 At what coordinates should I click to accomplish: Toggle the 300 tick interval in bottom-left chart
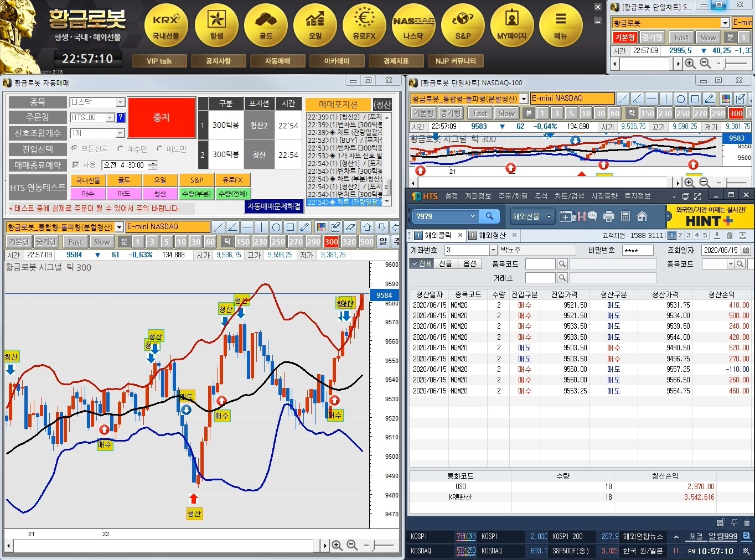[331, 242]
